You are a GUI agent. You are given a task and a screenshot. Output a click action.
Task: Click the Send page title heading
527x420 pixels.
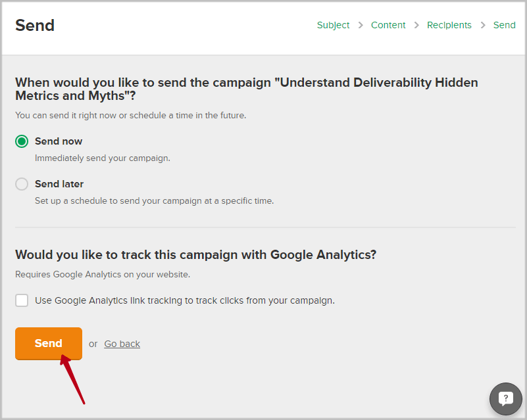click(35, 26)
